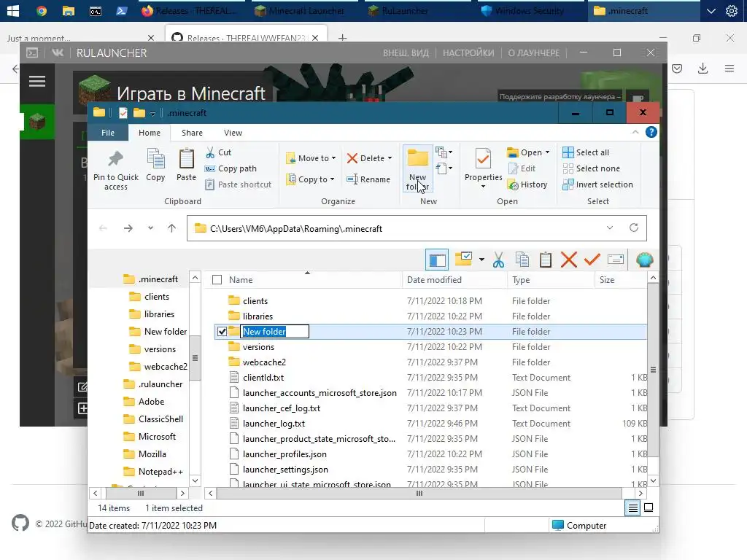
Task: Toggle navigation pane toolbar icon
Action: click(x=437, y=260)
